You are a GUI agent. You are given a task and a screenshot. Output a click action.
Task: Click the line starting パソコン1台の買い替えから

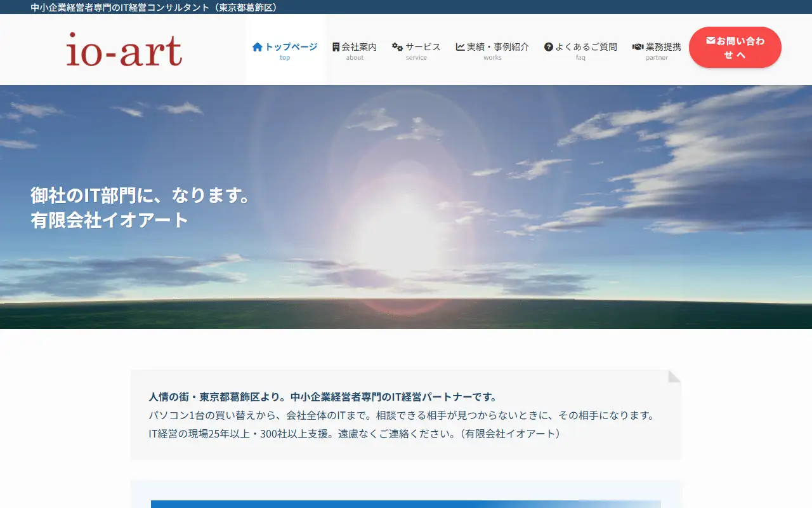coord(402,415)
